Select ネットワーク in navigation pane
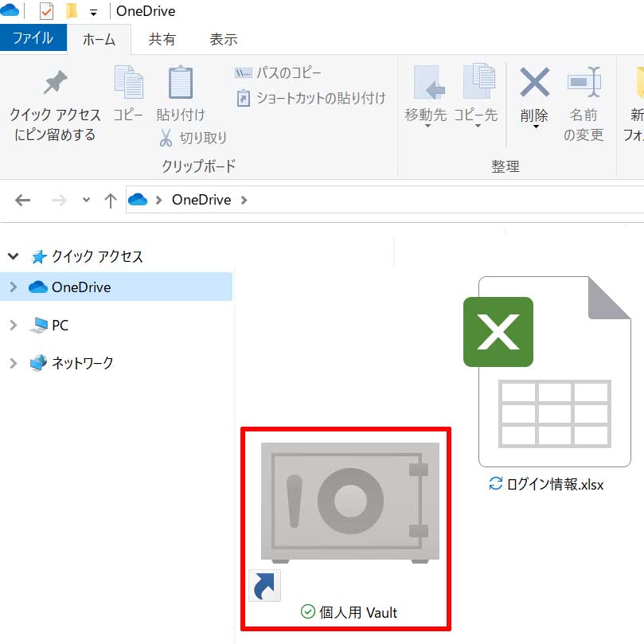Viewport: 644px width, 644px height. [x=72, y=363]
